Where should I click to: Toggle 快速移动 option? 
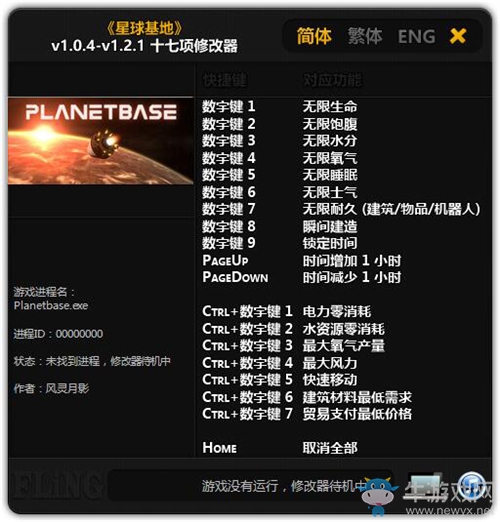330,380
